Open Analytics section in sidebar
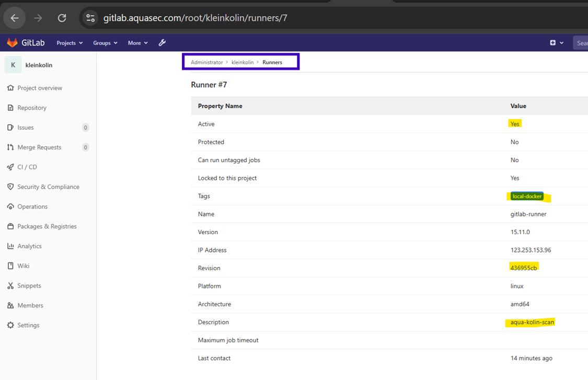588x380 pixels. coord(29,246)
